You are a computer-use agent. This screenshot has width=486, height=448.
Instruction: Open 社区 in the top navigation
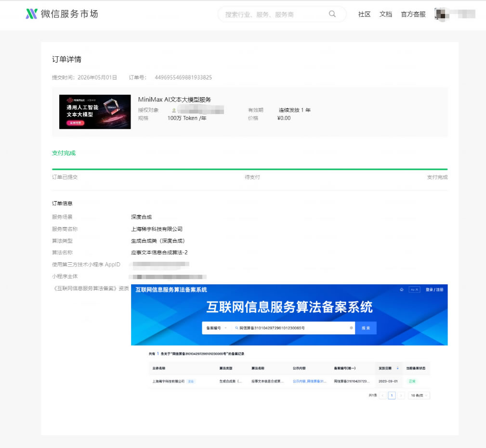(x=365, y=14)
